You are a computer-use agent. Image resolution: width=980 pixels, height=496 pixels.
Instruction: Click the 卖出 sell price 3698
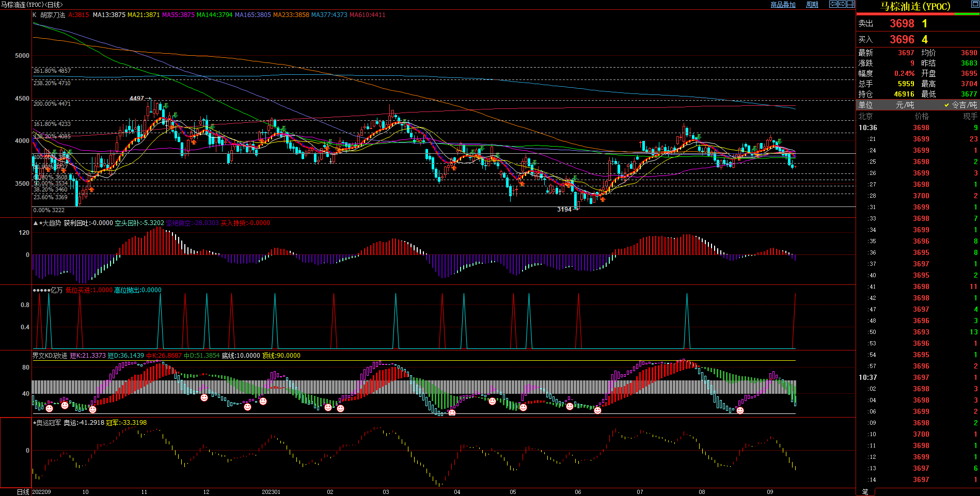point(902,24)
